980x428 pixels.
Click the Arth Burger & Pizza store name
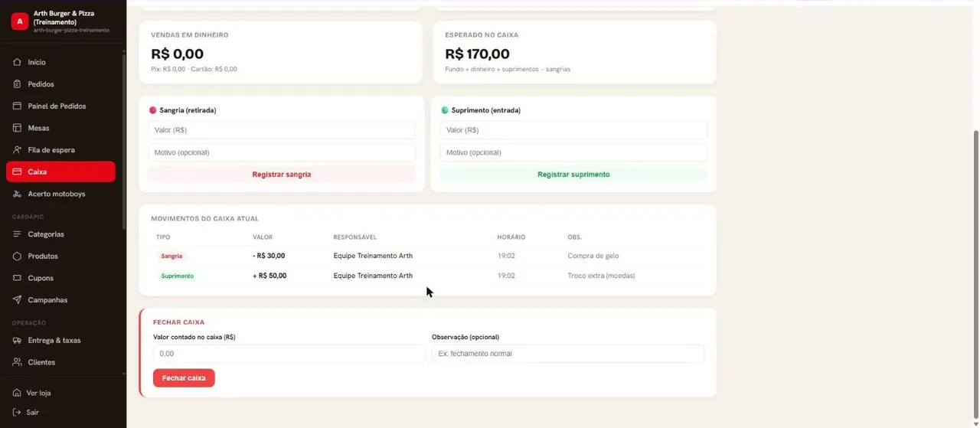click(64, 18)
